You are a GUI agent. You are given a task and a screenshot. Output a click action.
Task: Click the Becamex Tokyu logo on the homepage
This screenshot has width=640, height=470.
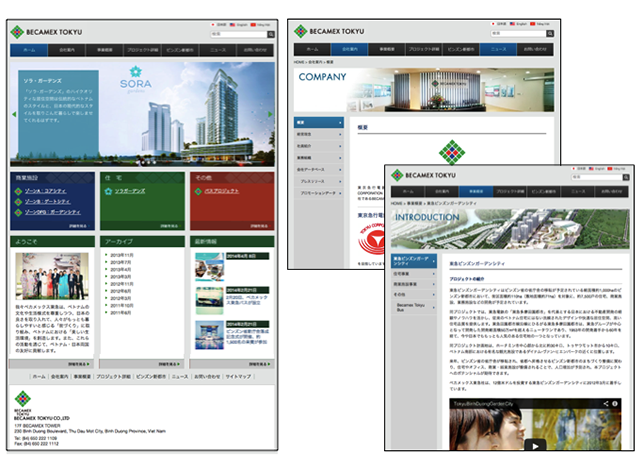pyautogui.click(x=46, y=32)
